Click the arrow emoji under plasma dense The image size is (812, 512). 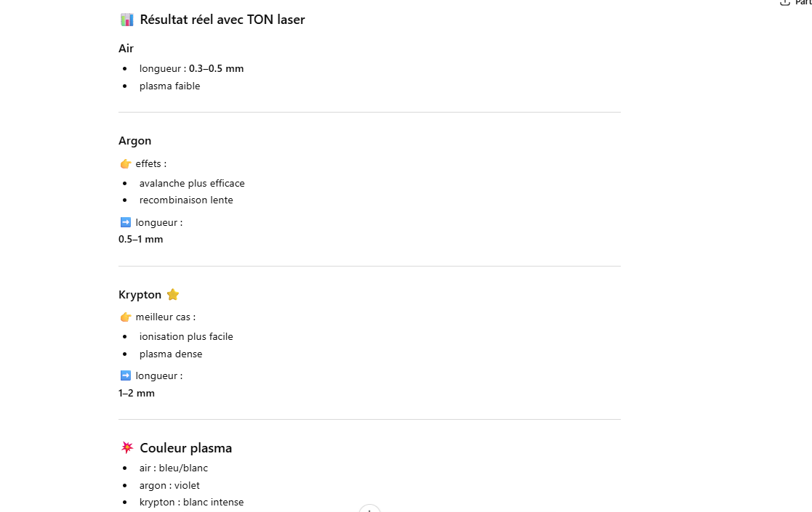[126, 375]
